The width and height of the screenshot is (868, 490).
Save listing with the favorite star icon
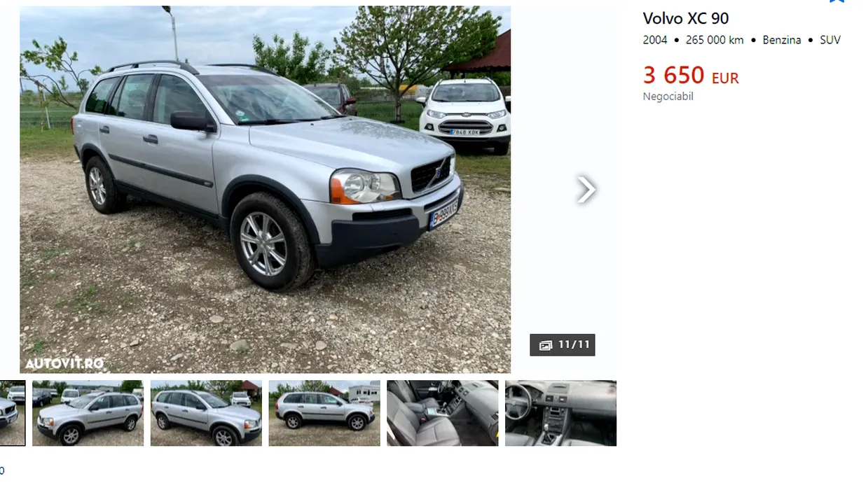(837, 1)
